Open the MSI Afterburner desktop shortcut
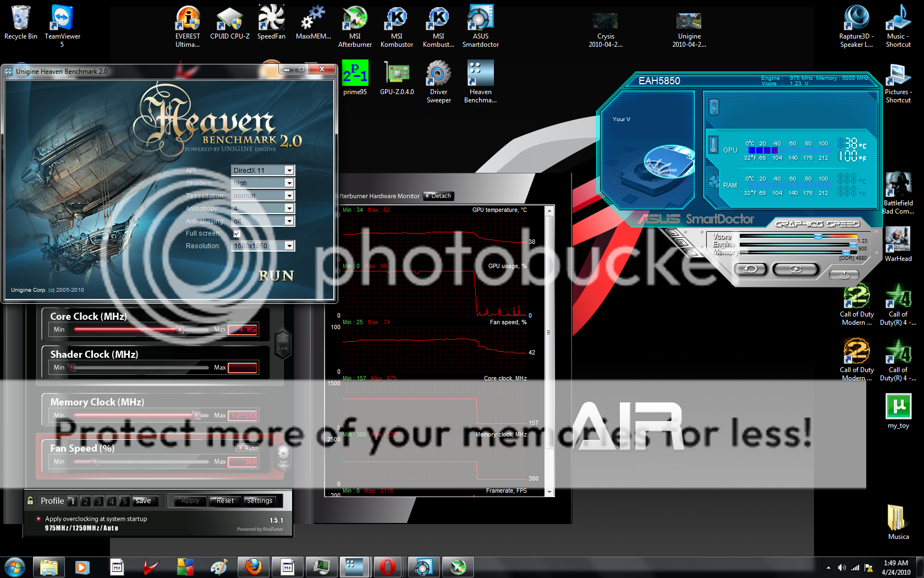 pos(355,26)
